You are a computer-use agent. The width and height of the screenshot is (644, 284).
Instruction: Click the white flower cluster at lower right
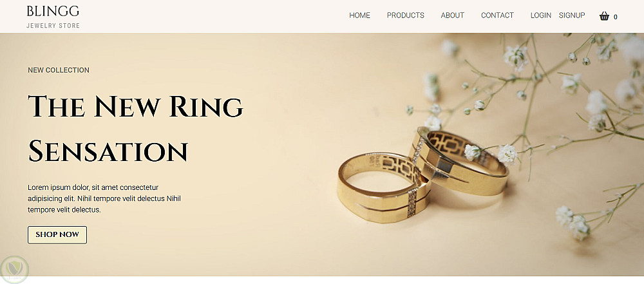click(x=573, y=222)
